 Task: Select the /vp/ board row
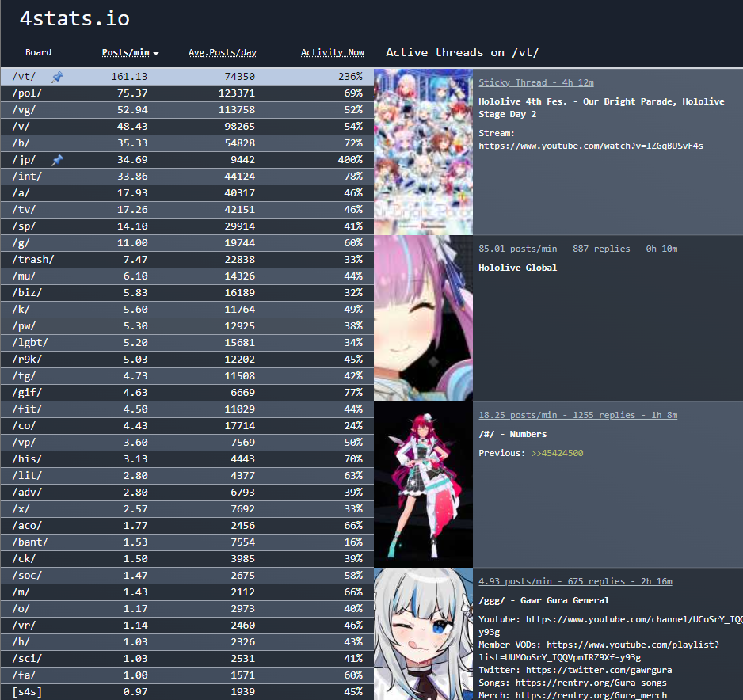tap(187, 443)
